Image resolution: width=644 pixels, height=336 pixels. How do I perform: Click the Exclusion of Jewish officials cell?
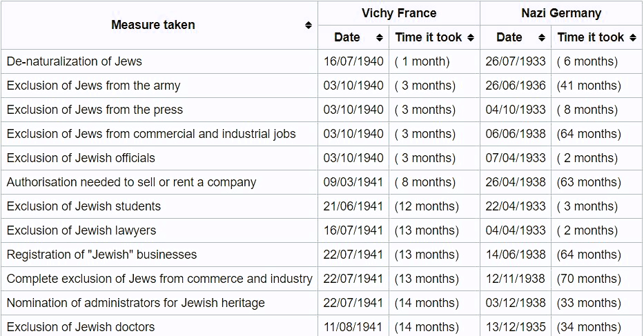[x=81, y=158]
